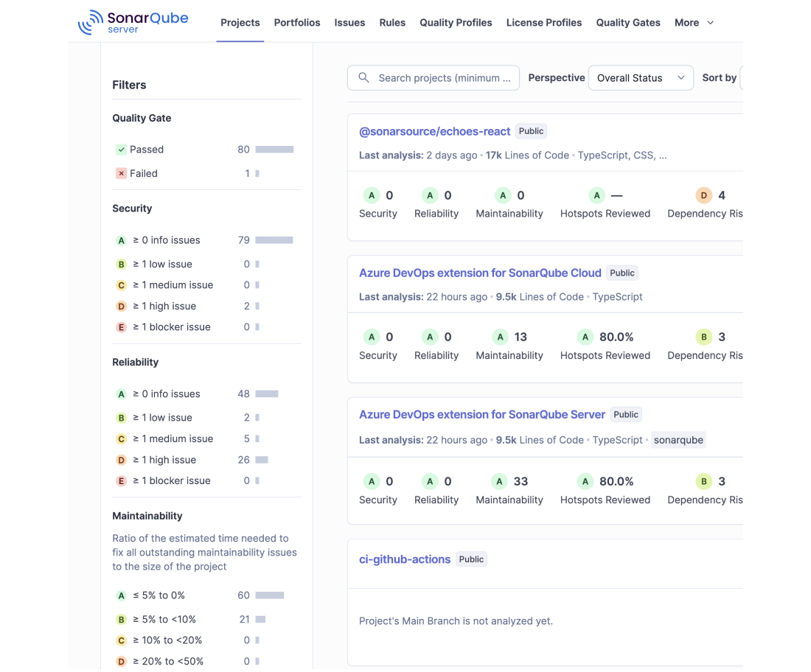Select the Security E blocker issue filter
The image size is (811, 672).
click(204, 327)
